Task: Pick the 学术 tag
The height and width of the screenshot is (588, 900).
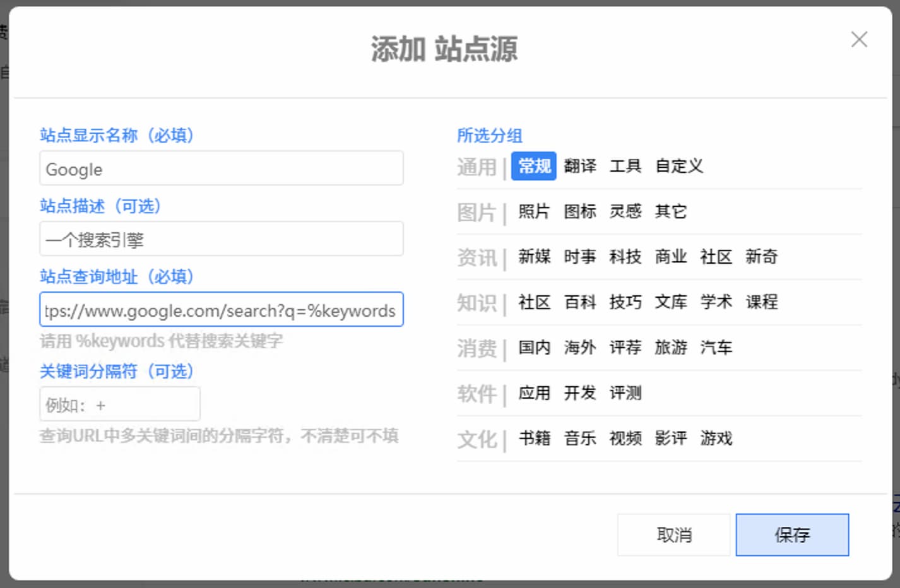Action: [716, 302]
